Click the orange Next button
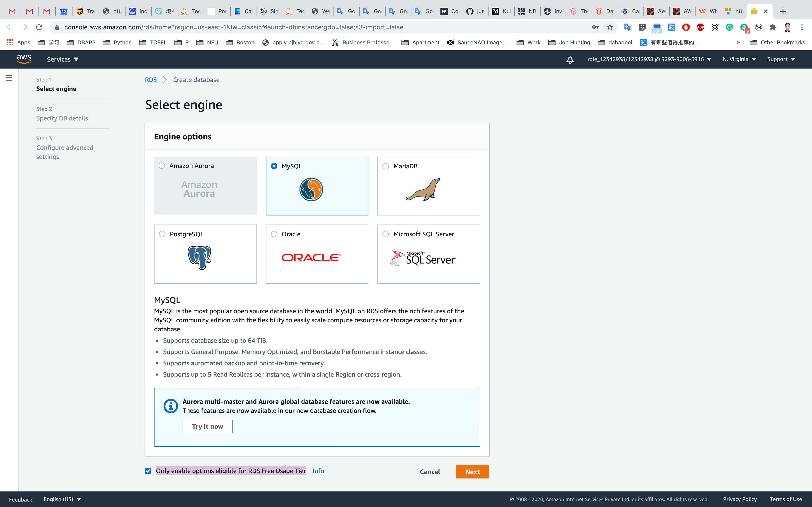 point(472,471)
